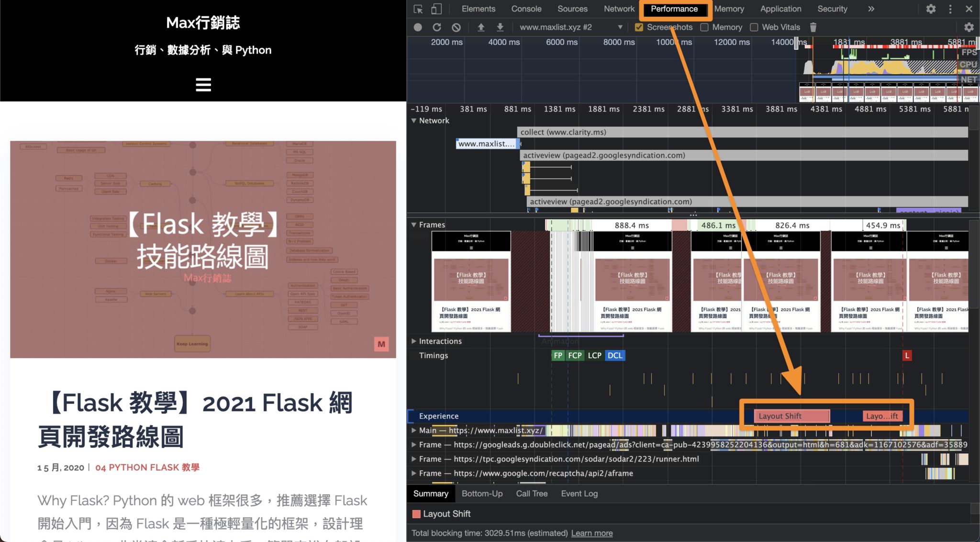Enable the Memory checkbox
Image resolution: width=980 pixels, height=542 pixels.
pos(704,27)
